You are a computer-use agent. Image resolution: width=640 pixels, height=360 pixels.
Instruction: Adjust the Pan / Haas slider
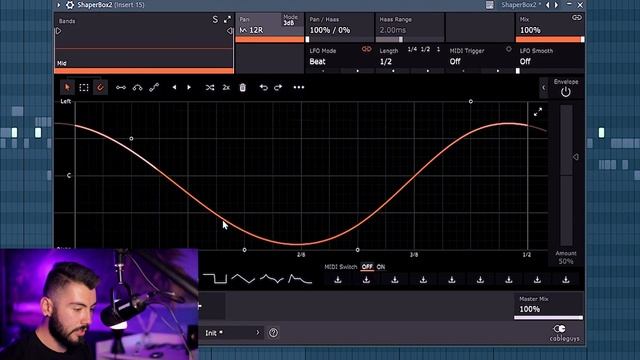click(x=339, y=40)
